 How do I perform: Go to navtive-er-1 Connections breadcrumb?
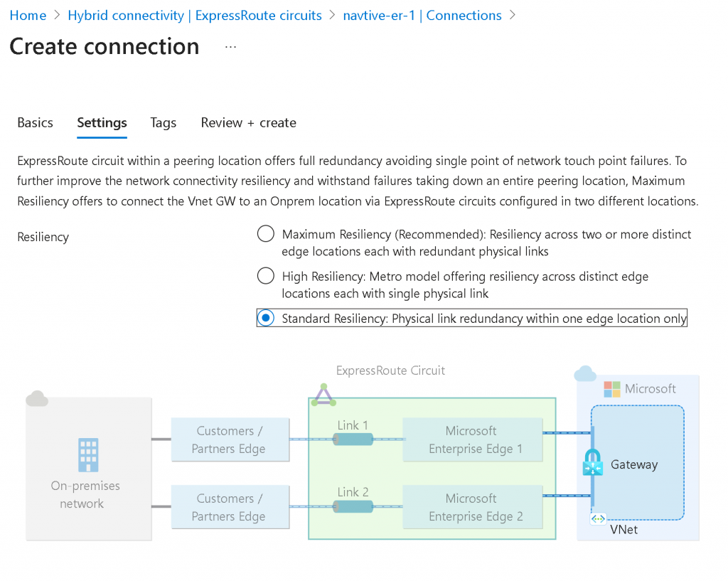coord(422,15)
